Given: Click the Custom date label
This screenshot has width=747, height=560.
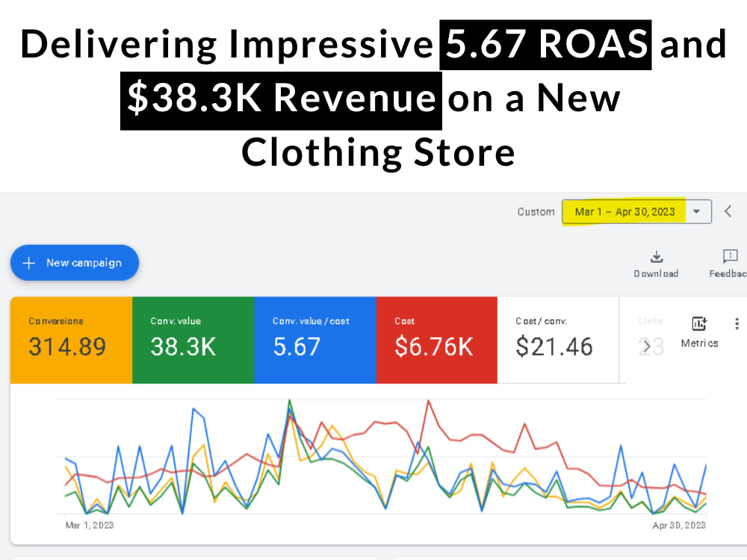Looking at the screenshot, I should 536,212.
